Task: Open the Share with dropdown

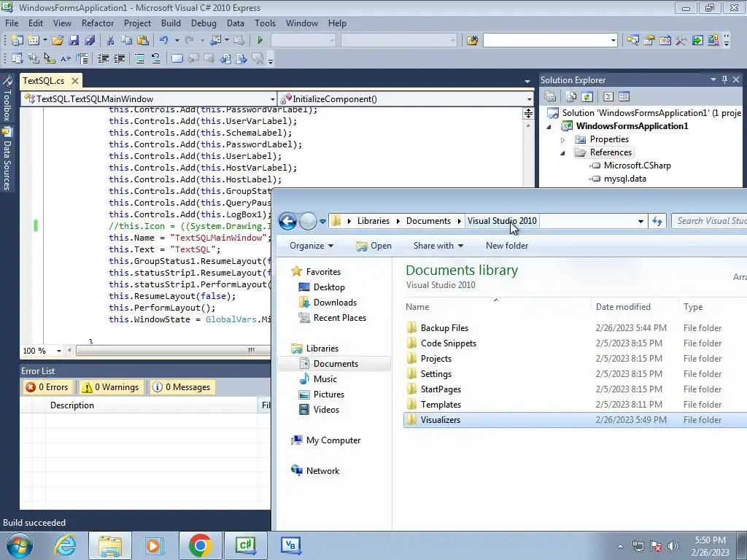Action: click(x=438, y=246)
